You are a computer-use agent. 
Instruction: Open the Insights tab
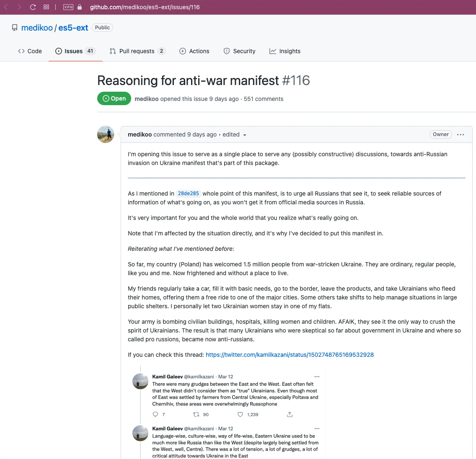[285, 51]
